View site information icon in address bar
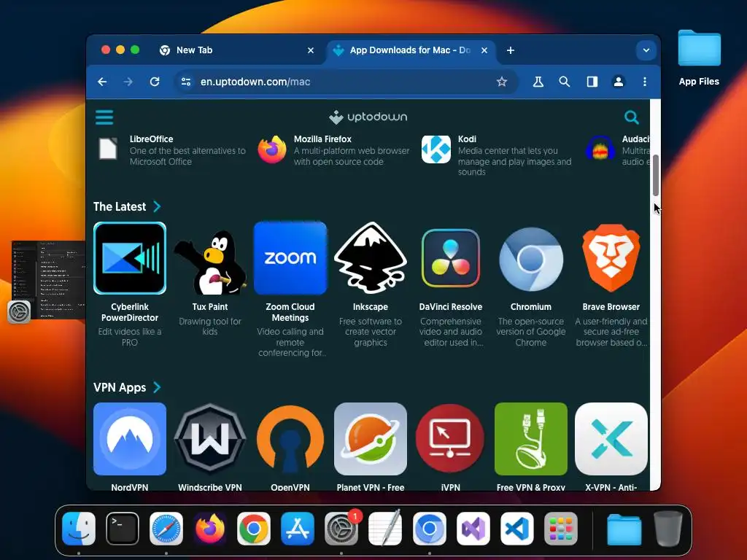Image resolution: width=747 pixels, height=560 pixels. pyautogui.click(x=186, y=82)
